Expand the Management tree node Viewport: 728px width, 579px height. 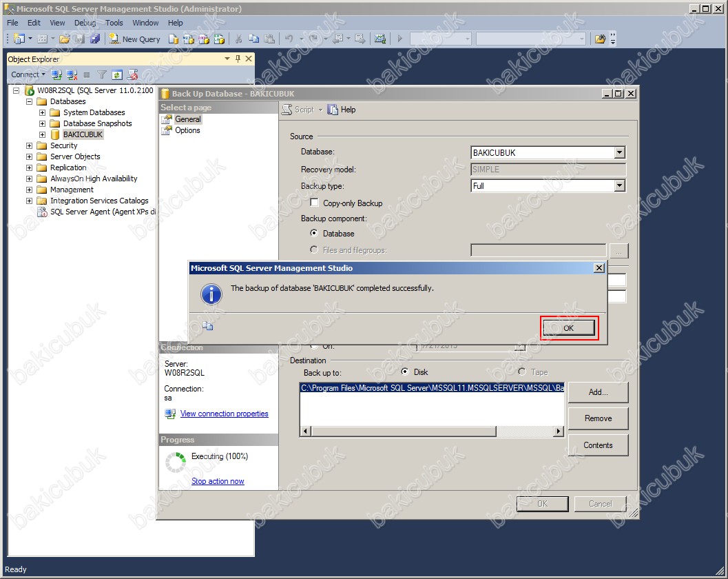[x=29, y=190]
